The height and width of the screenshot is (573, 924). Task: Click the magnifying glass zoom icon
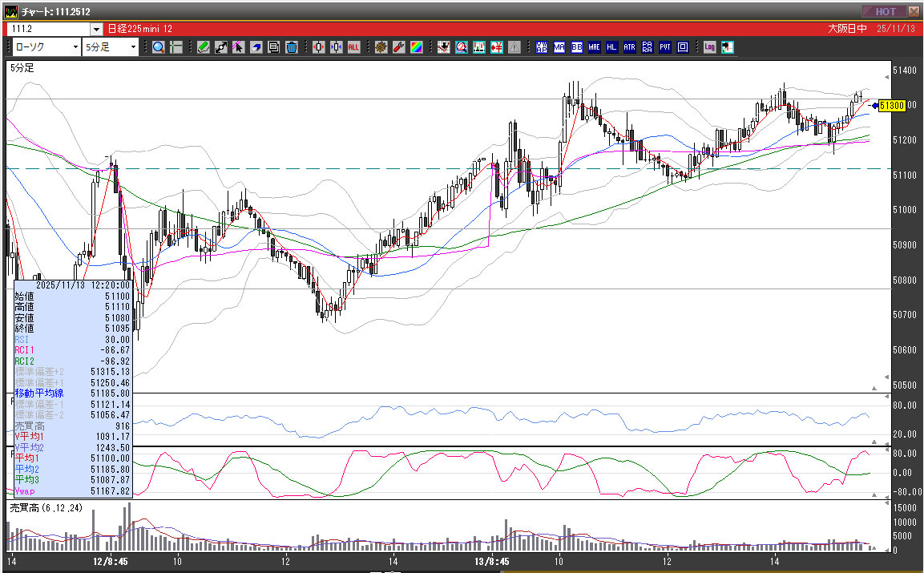pyautogui.click(x=159, y=47)
